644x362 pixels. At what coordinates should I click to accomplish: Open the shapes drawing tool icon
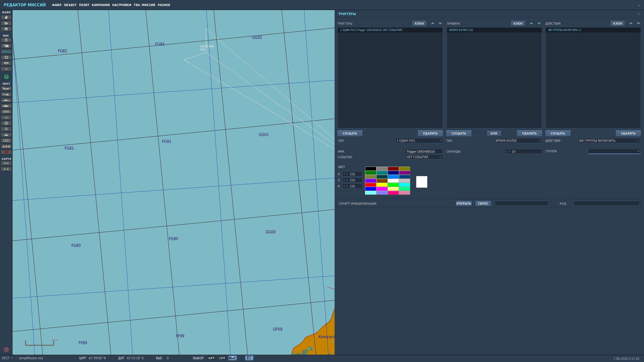tap(6, 146)
